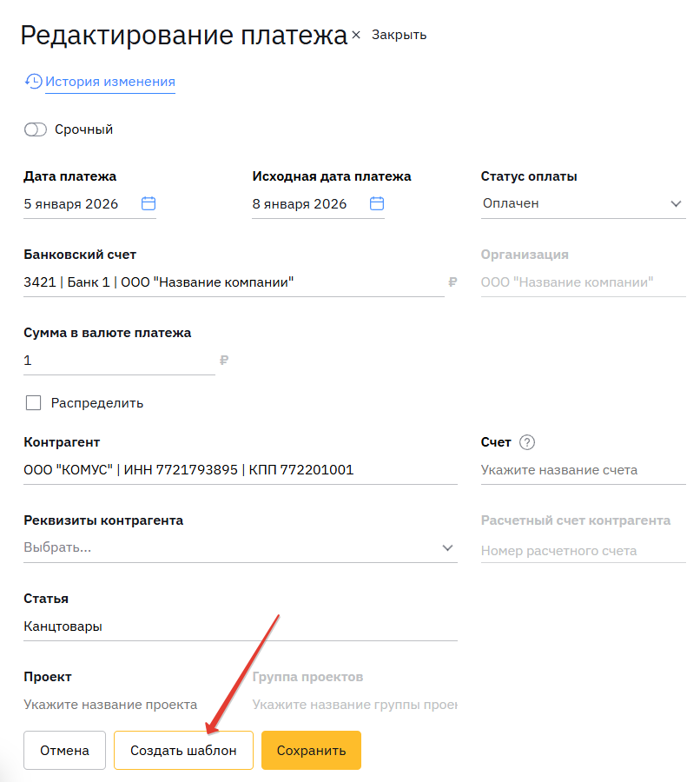This screenshot has height=782, width=700.
Task: Focus the Счет name input field
Action: 582,470
